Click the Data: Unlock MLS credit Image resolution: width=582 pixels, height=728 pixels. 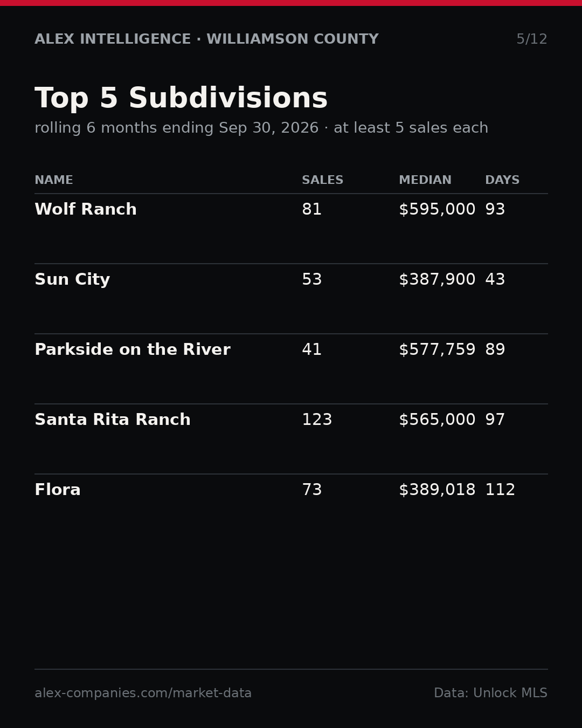[x=490, y=693]
